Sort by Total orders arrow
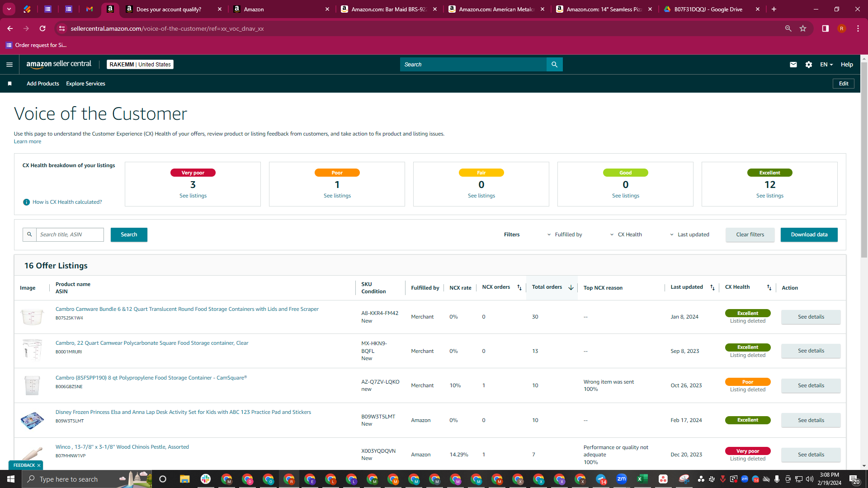Screen dimensions: 868x488 tap(571, 287)
